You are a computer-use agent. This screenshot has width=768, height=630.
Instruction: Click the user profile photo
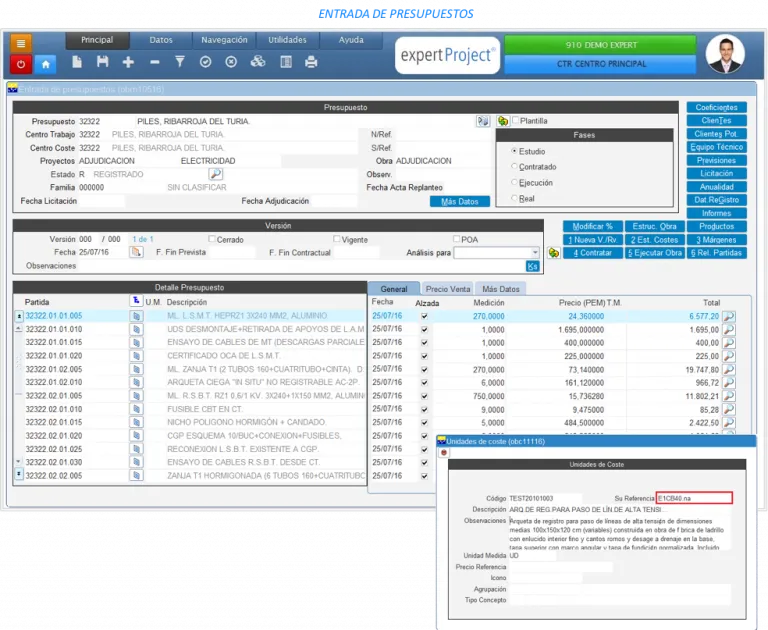725,54
